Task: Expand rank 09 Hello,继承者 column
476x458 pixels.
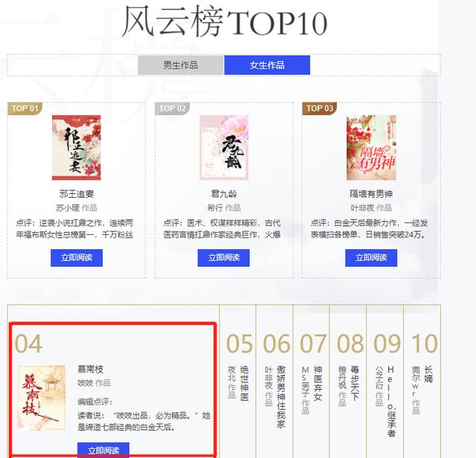Action: click(x=385, y=381)
